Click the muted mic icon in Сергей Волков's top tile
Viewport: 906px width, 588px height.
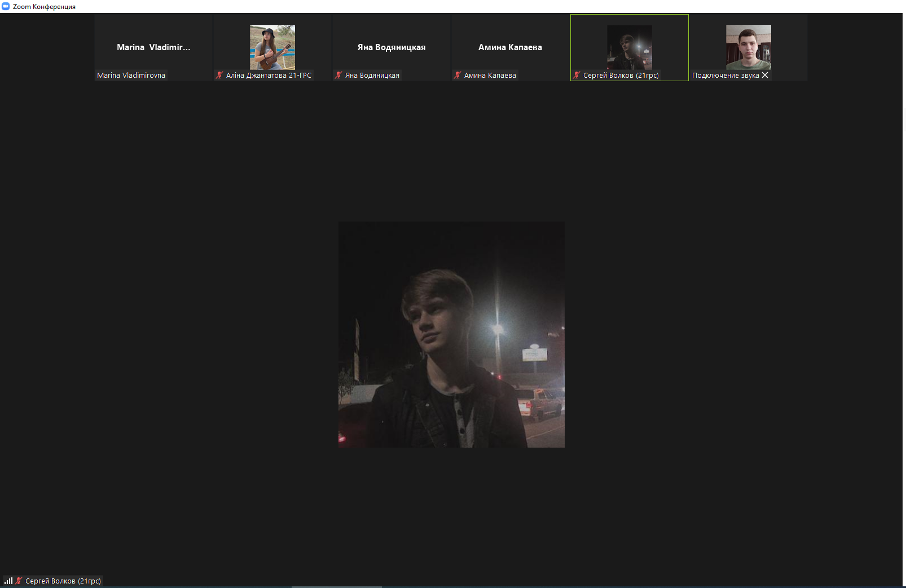577,75
